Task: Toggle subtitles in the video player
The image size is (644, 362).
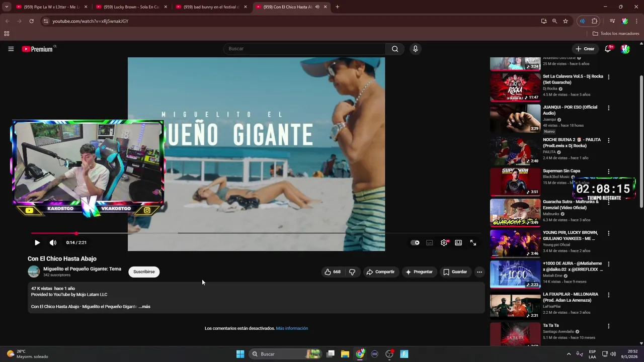Action: [430, 242]
